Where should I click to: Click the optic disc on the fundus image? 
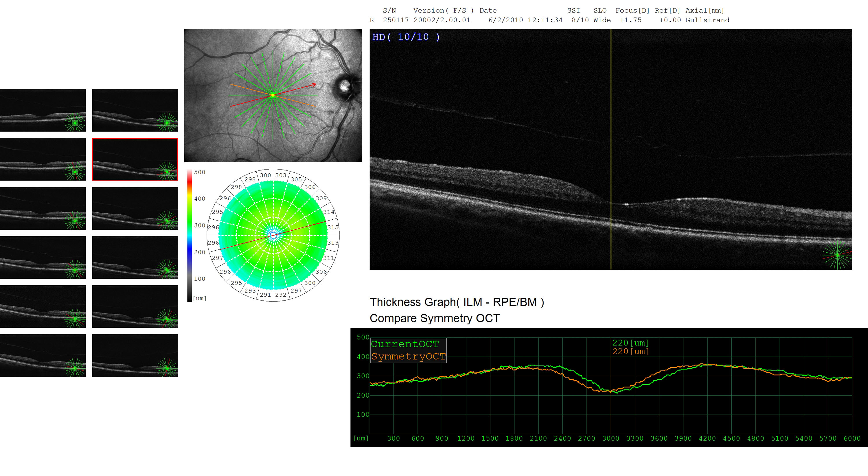point(344,86)
